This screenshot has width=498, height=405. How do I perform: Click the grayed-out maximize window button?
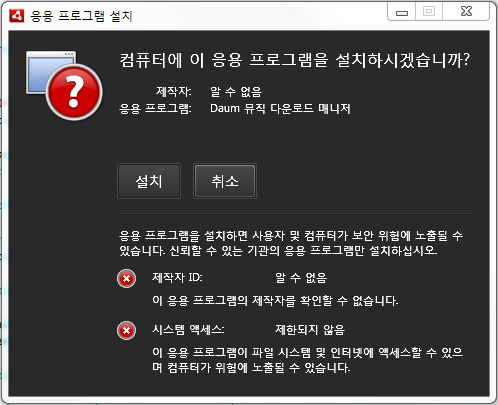coord(429,11)
